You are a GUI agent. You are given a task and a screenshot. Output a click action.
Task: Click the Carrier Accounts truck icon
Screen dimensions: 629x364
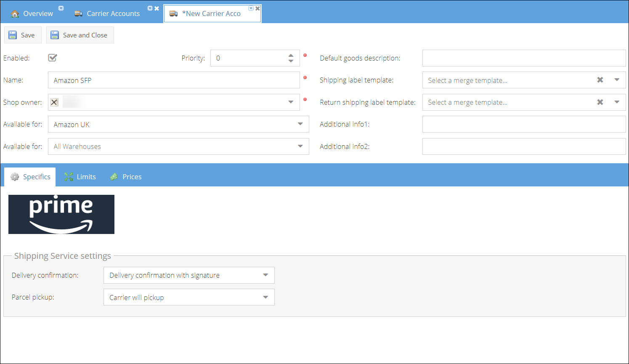(78, 14)
